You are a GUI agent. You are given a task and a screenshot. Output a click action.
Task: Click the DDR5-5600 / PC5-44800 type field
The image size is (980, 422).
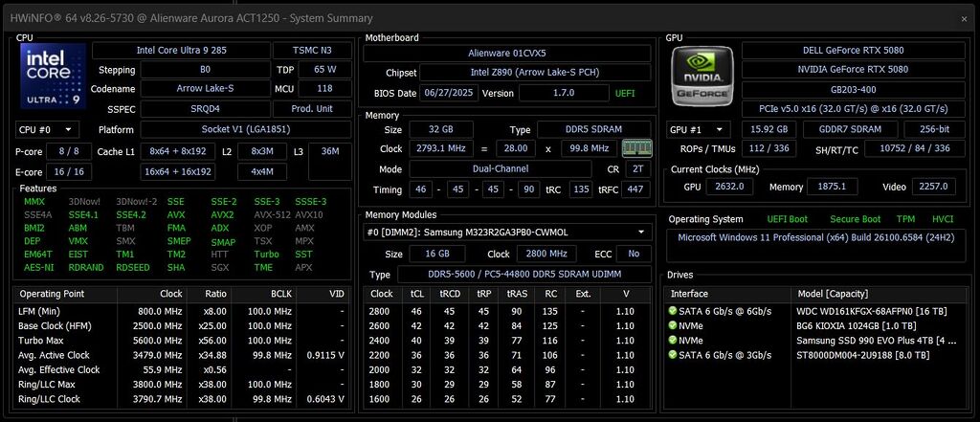pyautogui.click(x=523, y=275)
